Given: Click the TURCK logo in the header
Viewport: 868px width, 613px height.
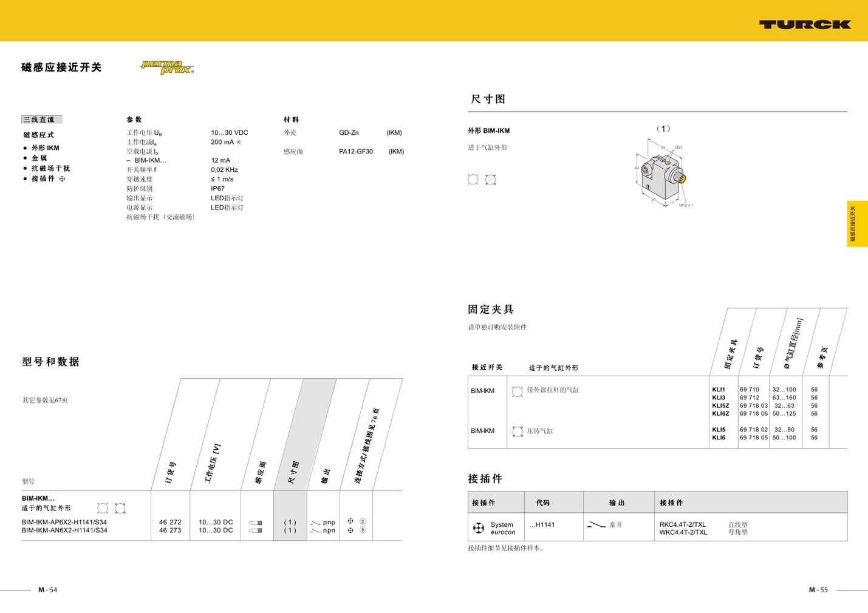Looking at the screenshot, I should click(804, 24).
